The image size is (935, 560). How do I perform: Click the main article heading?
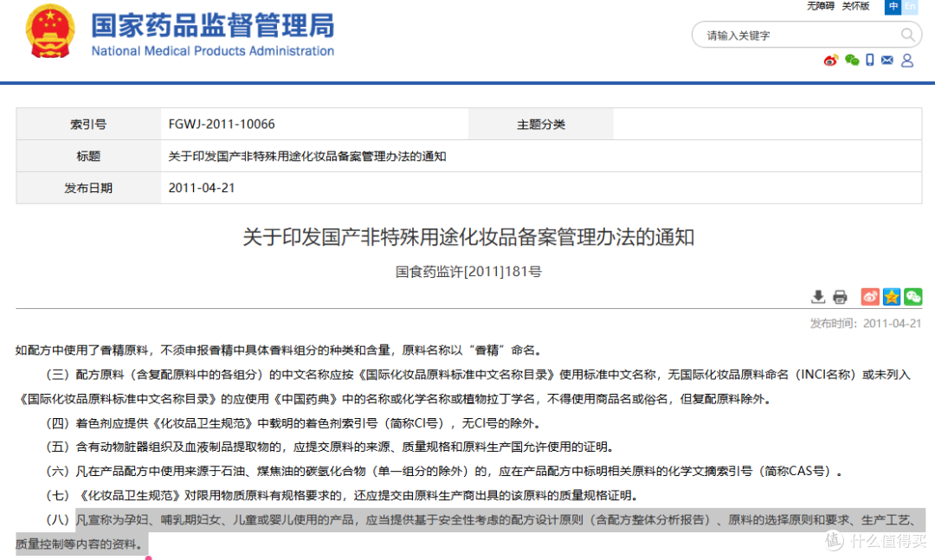click(468, 237)
